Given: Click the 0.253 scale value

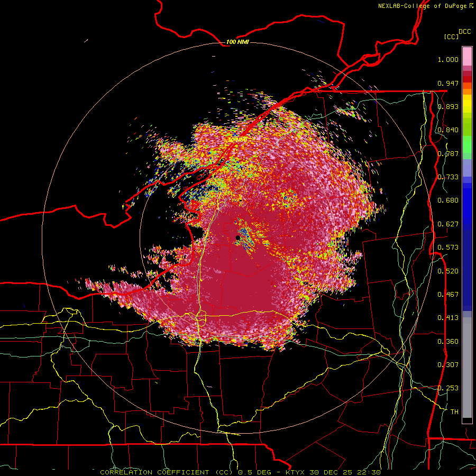Looking at the screenshot, I should (448, 388).
